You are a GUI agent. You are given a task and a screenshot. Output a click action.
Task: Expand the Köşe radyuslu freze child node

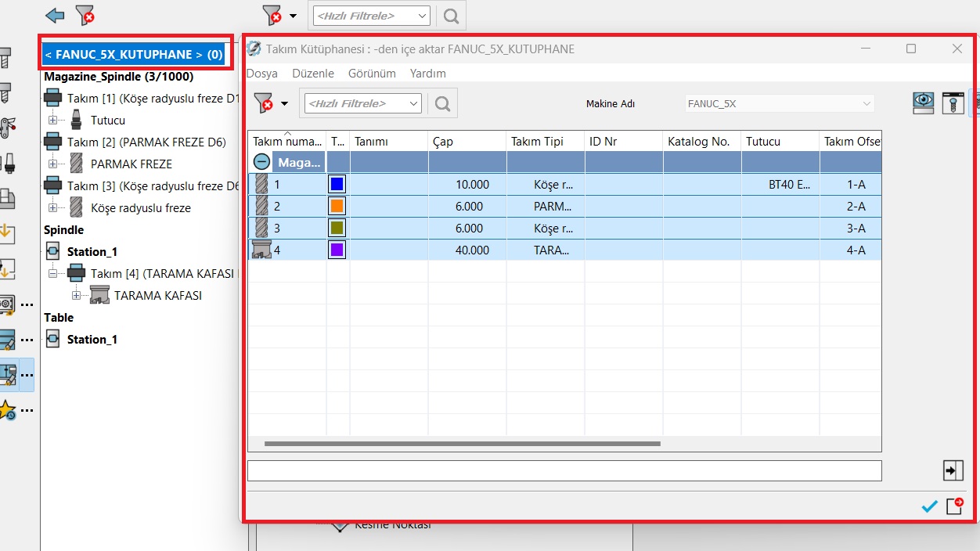pyautogui.click(x=53, y=208)
